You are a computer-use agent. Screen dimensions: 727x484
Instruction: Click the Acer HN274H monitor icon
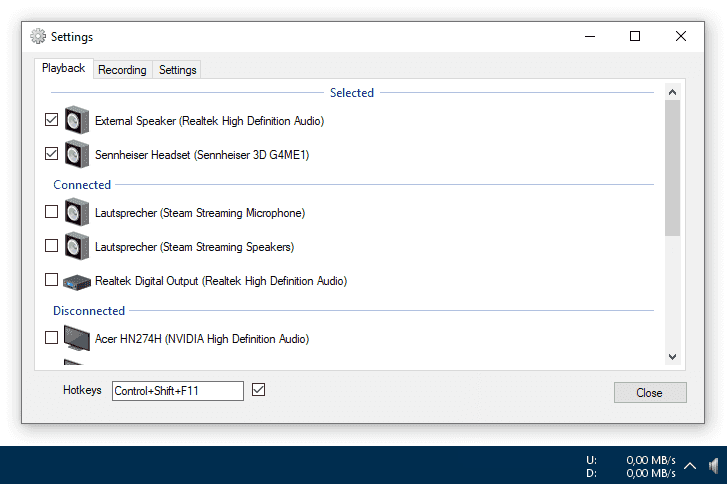pos(77,338)
